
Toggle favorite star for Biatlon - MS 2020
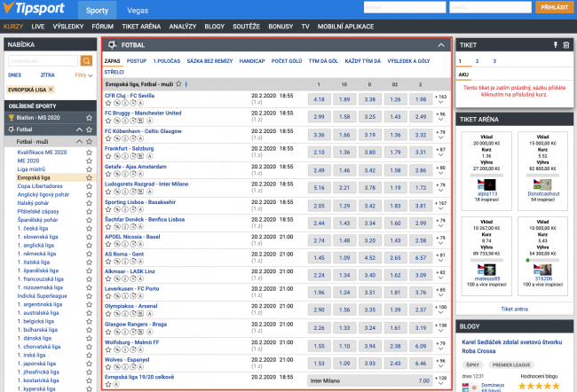point(88,116)
